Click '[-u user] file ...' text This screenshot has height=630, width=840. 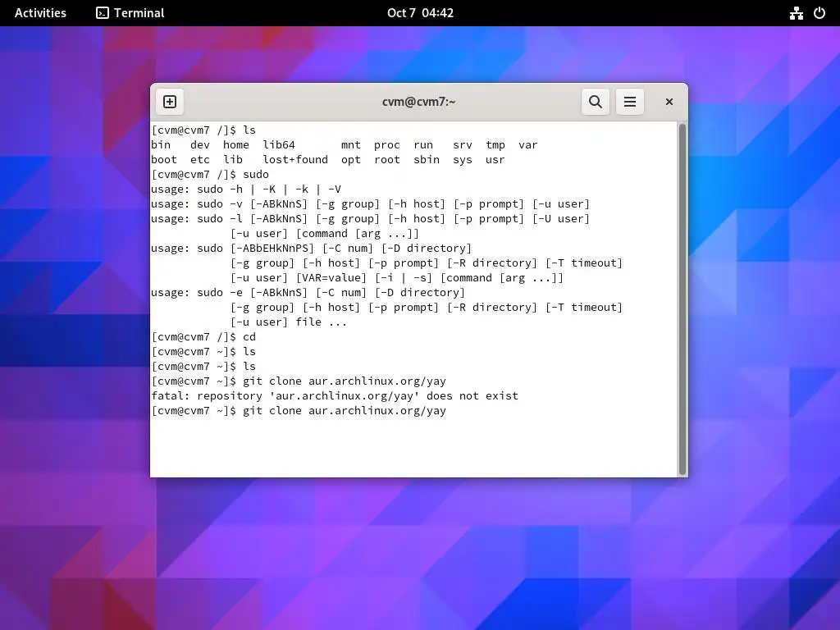point(289,322)
